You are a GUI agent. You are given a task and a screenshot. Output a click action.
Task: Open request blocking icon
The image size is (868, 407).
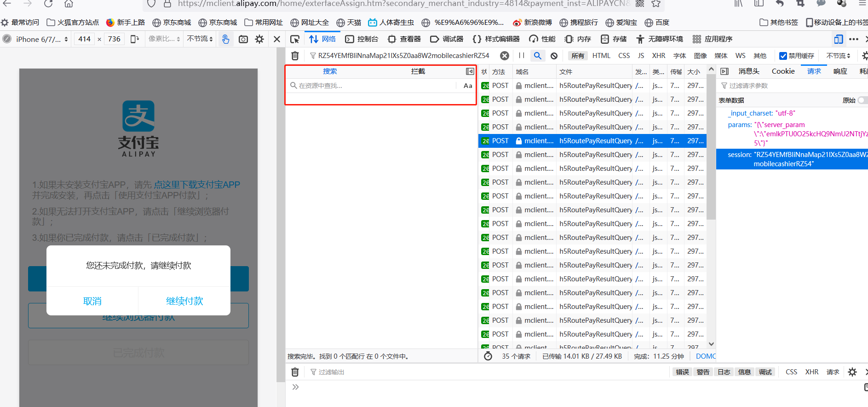pyautogui.click(x=554, y=56)
